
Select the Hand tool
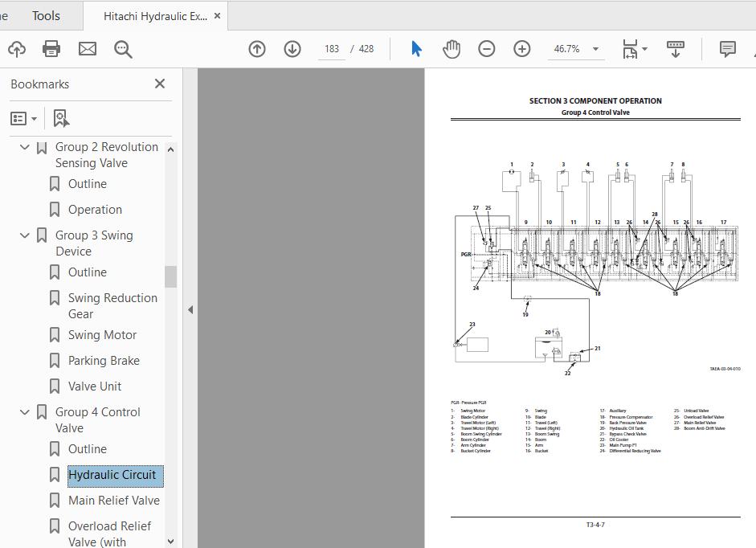(x=452, y=48)
